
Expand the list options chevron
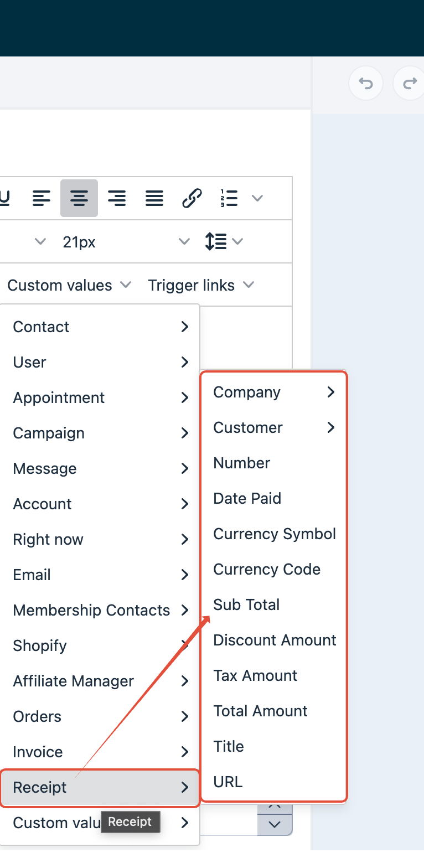257,198
